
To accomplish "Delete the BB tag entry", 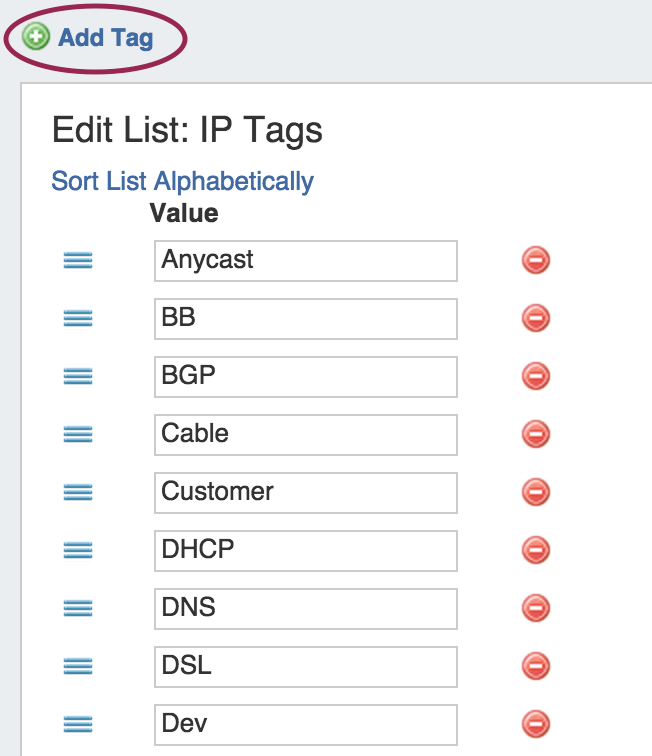I will pos(536,319).
